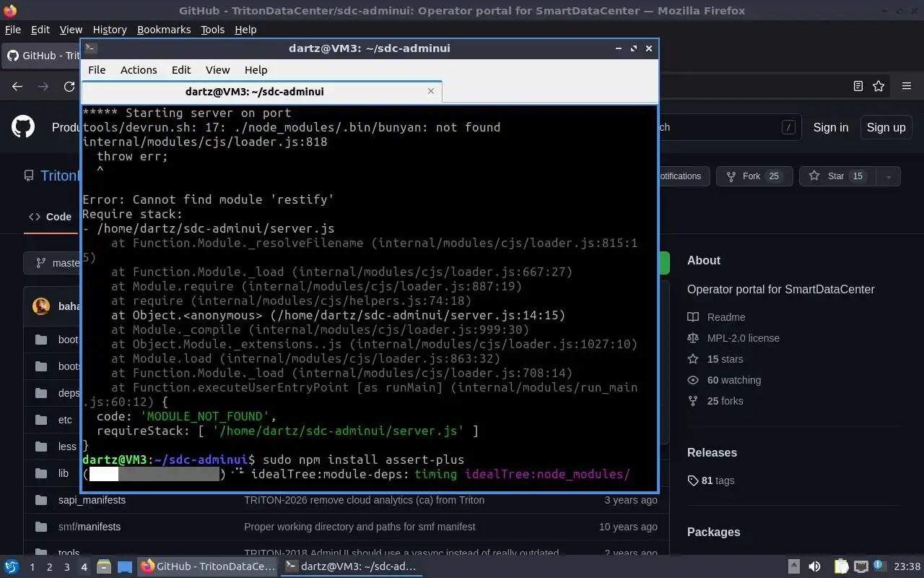Open the Releases heading link
This screenshot has width=924, height=578.
point(712,453)
